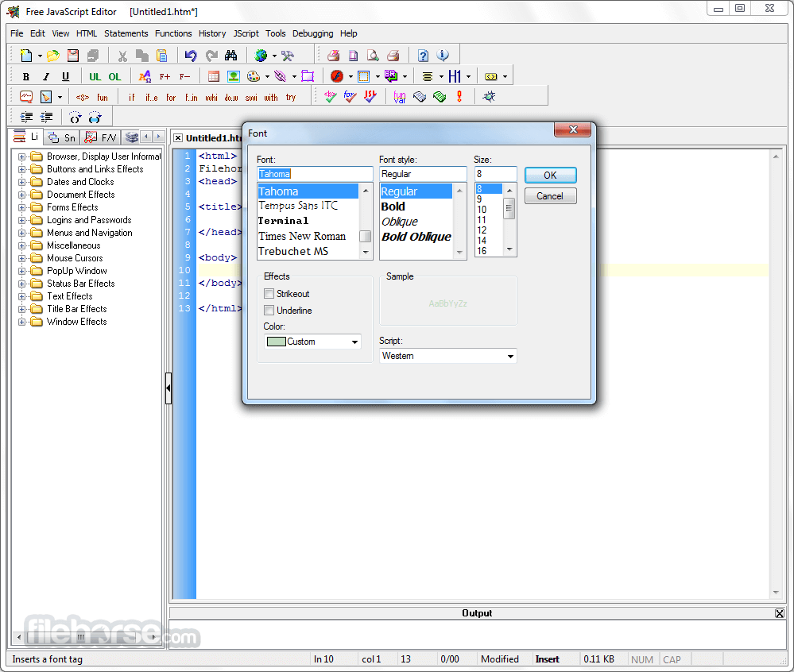Close the Output panel
Viewport: 794px width, 672px height.
click(x=780, y=613)
